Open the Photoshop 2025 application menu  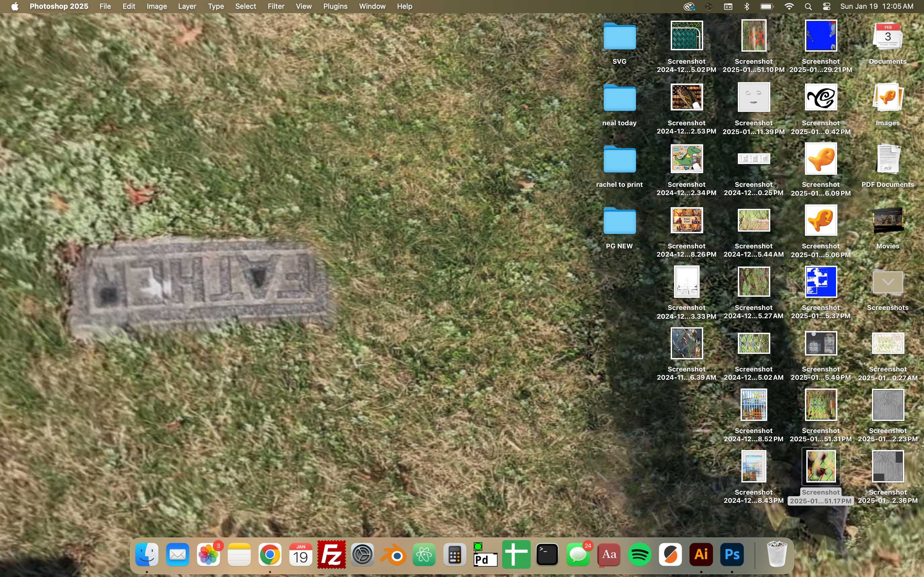(59, 7)
